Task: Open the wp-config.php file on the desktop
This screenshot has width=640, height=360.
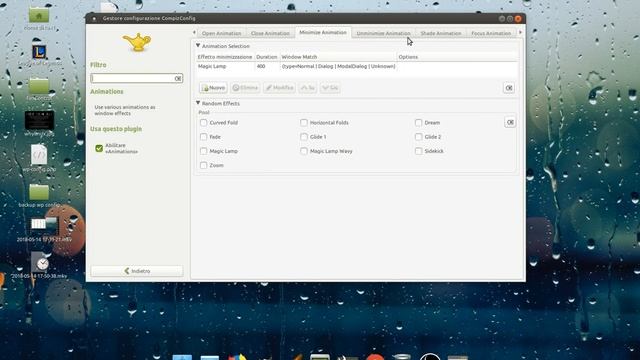Action: click(x=39, y=154)
